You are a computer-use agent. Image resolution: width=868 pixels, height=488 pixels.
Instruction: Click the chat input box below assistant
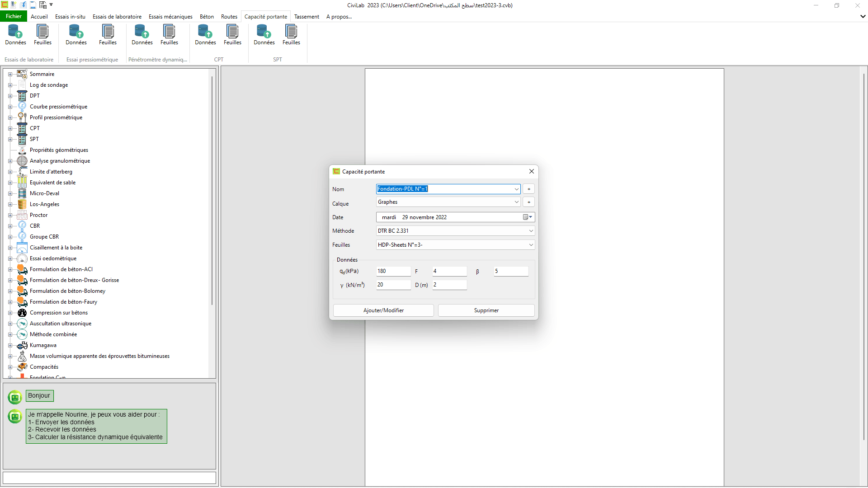pos(109,478)
